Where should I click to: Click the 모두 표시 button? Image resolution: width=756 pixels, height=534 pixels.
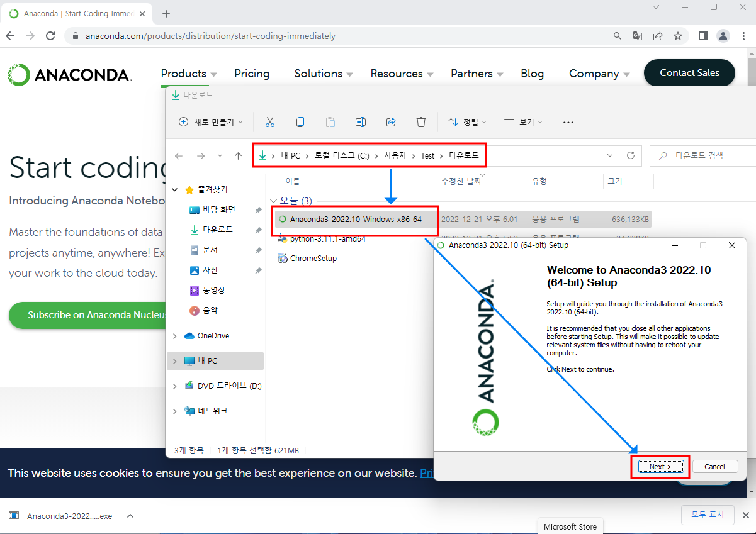[708, 515]
